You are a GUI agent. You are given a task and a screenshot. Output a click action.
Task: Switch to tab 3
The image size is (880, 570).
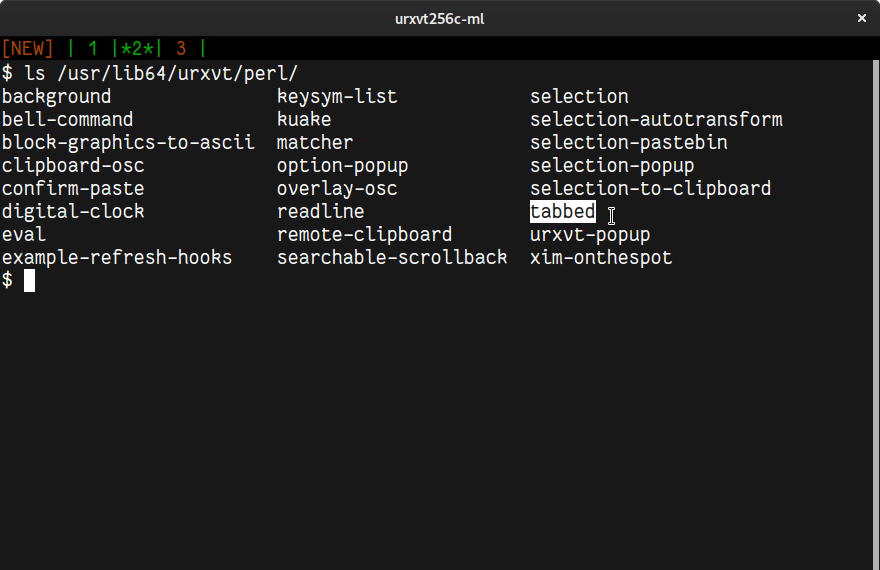(181, 48)
